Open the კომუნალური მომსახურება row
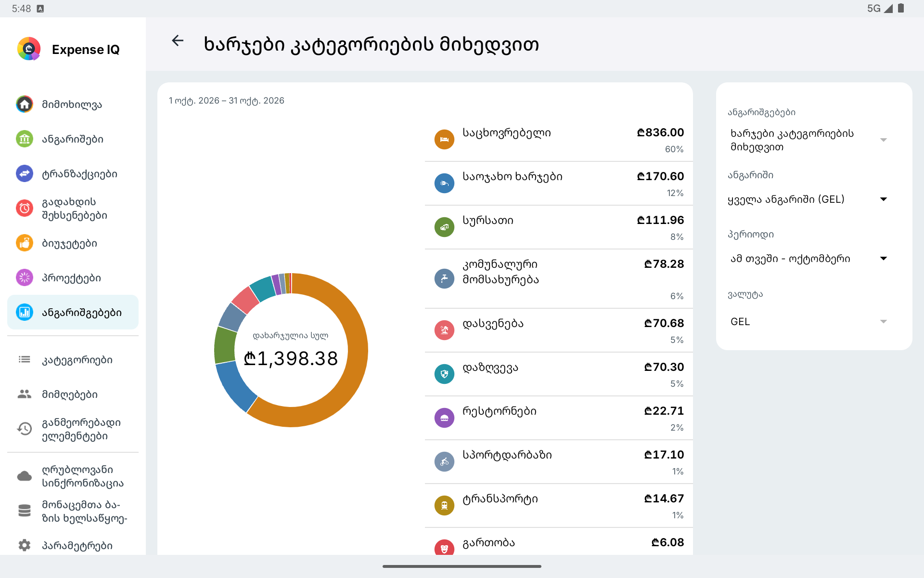The height and width of the screenshot is (578, 924). (x=559, y=279)
